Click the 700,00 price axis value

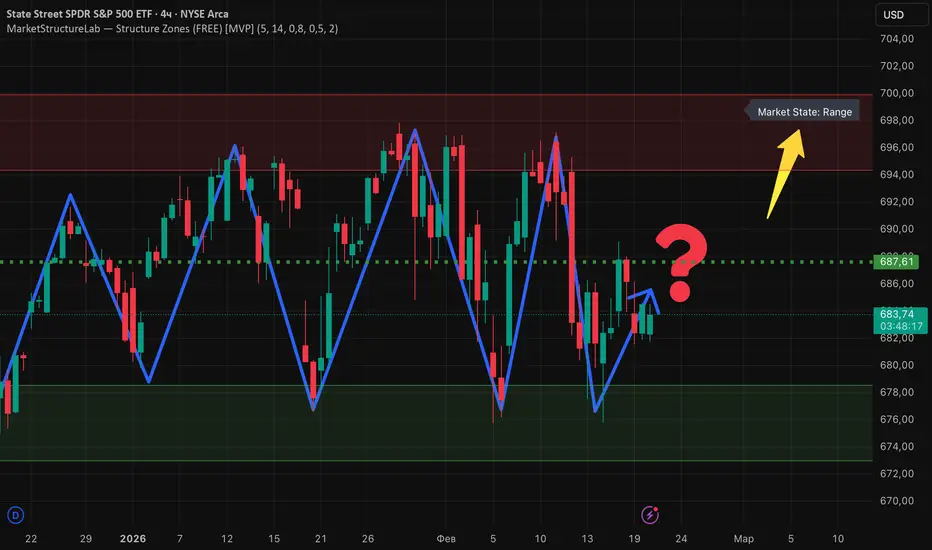(x=896, y=93)
